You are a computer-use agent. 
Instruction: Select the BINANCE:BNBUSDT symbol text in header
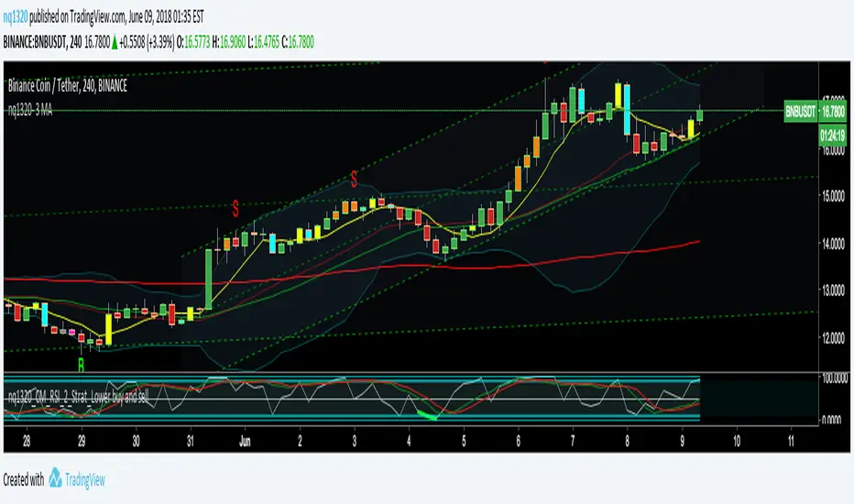pyautogui.click(x=35, y=42)
